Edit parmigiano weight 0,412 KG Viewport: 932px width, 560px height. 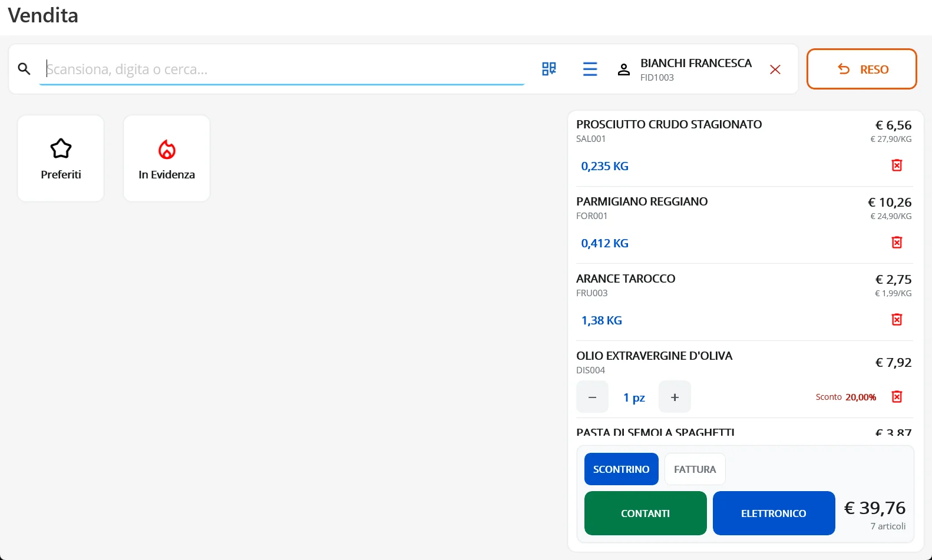[604, 243]
